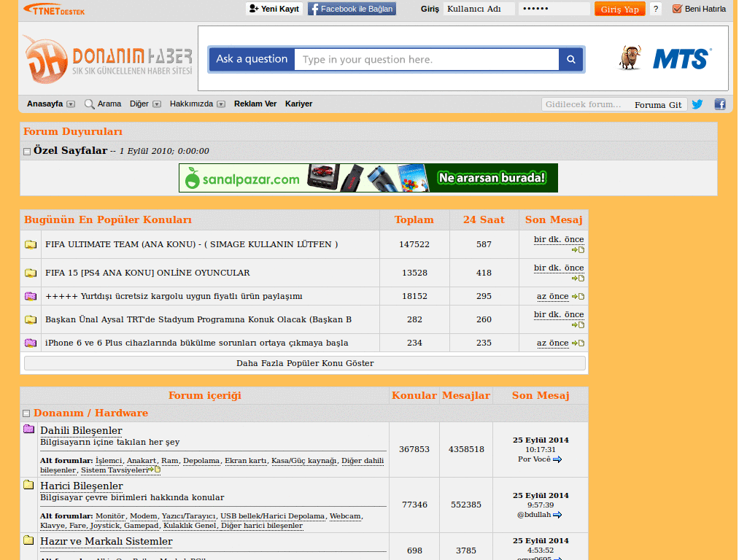Screen dimensions: 747x560
Task: Open FIFA 15 [PS4 ANA KONU] topic
Action: 147,273
